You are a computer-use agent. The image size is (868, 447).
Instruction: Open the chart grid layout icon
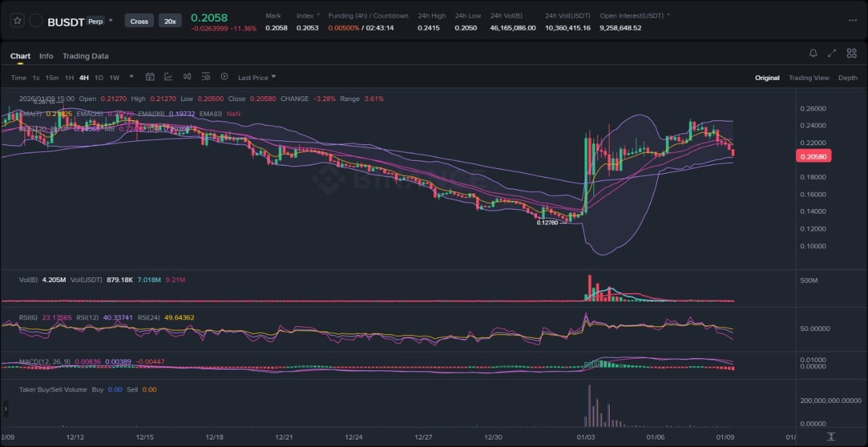pos(852,54)
